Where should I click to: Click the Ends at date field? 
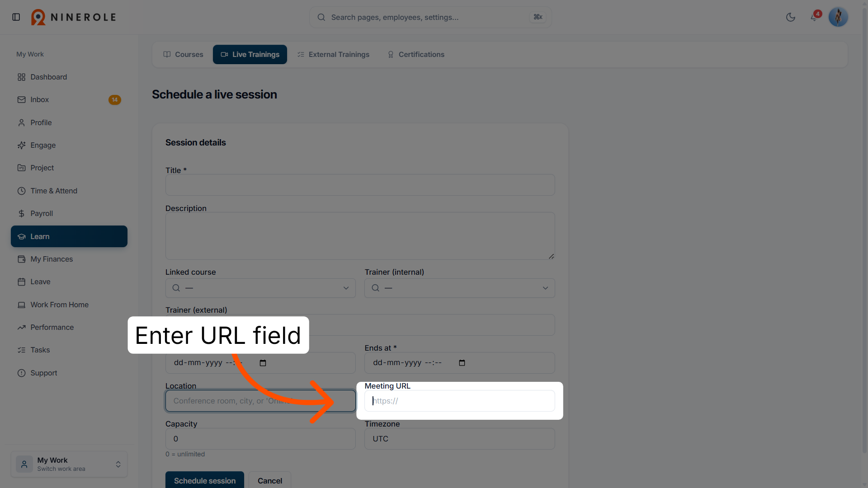[460, 363]
